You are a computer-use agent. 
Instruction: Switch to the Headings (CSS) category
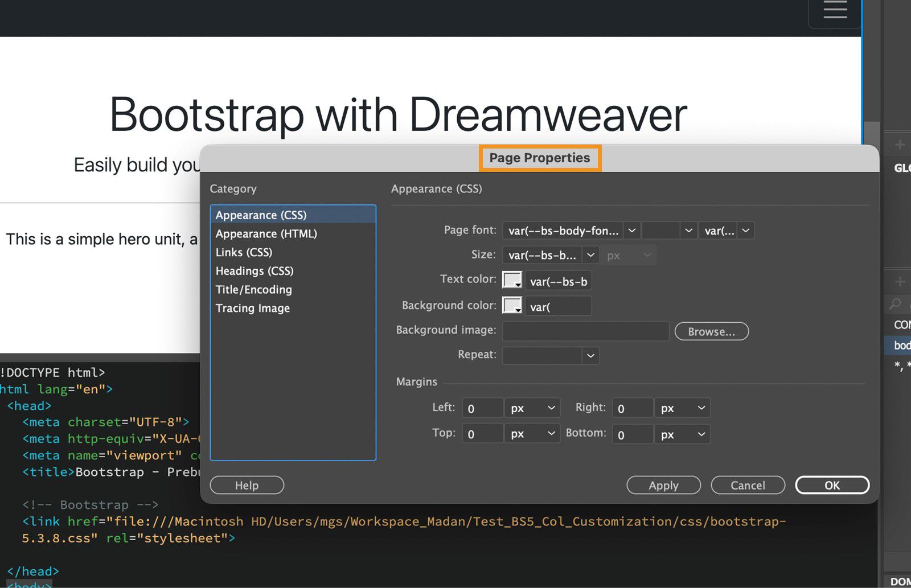pos(293,271)
